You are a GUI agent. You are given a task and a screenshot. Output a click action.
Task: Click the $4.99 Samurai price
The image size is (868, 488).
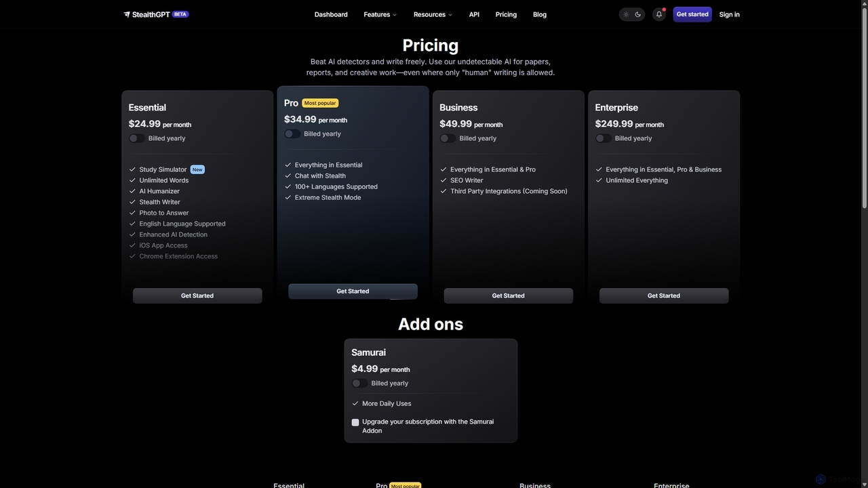tap(365, 369)
